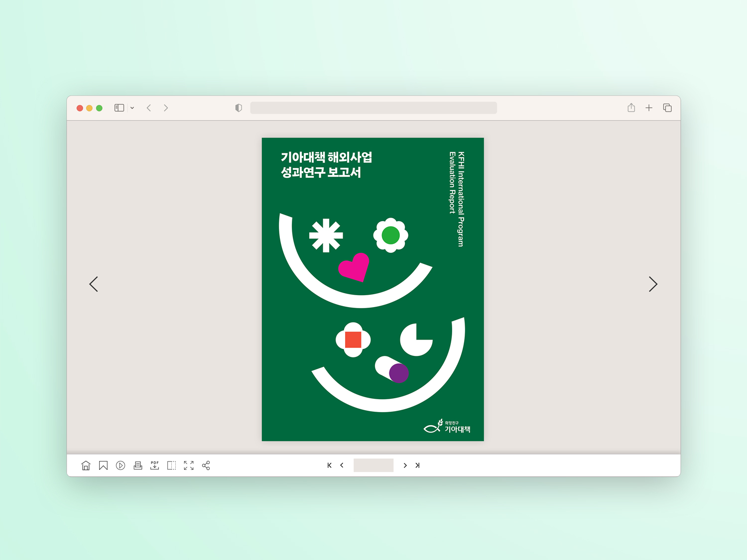Jump to last page icon
The image size is (747, 560).
(x=417, y=465)
